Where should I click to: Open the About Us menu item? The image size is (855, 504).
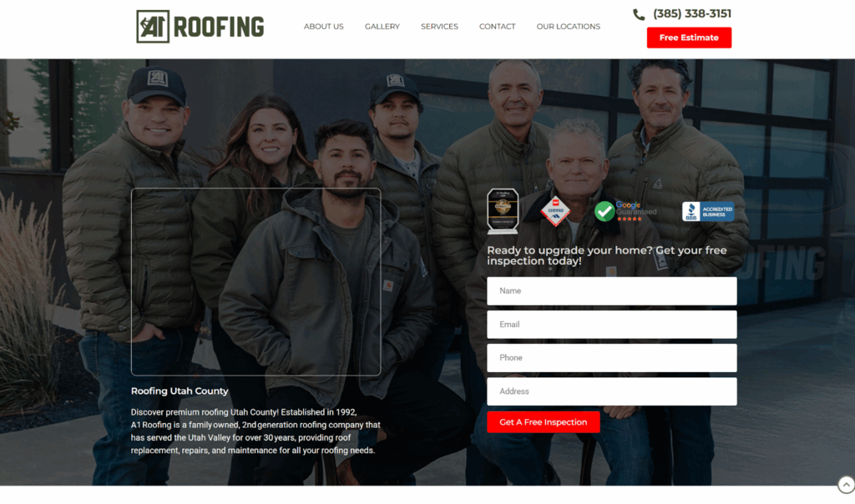coord(323,26)
